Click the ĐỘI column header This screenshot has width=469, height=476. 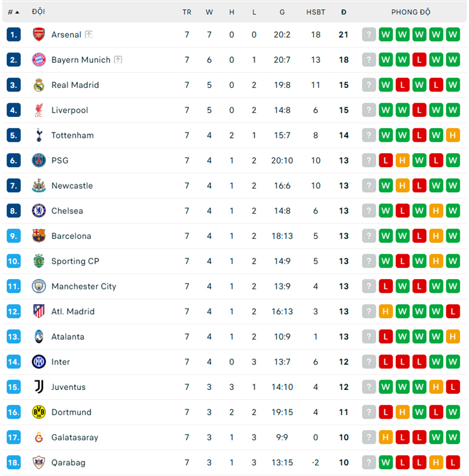(x=39, y=12)
